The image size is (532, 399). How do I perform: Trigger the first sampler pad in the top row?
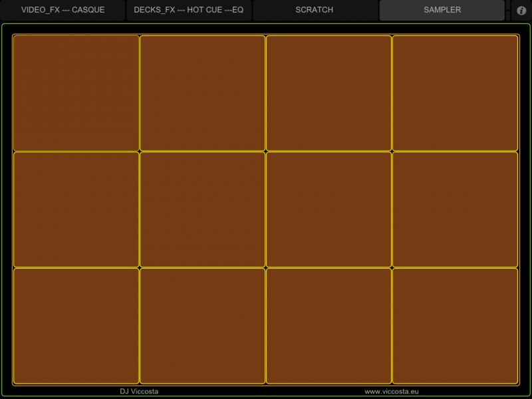coord(76,93)
